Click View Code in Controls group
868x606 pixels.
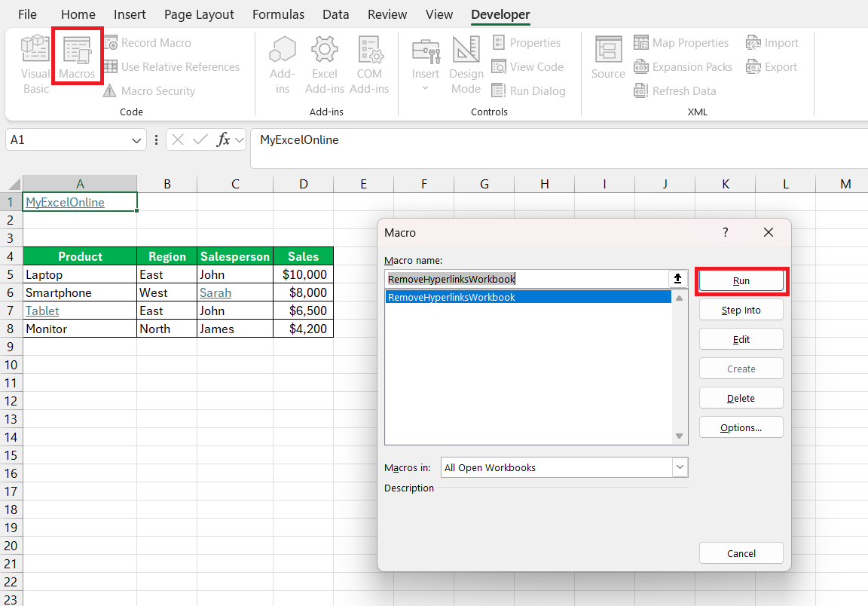(x=527, y=67)
